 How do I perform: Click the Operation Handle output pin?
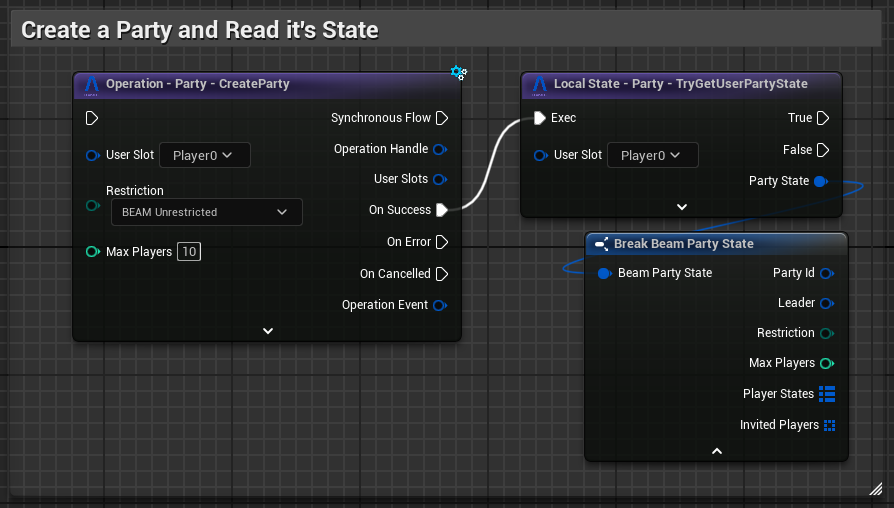tap(439, 149)
